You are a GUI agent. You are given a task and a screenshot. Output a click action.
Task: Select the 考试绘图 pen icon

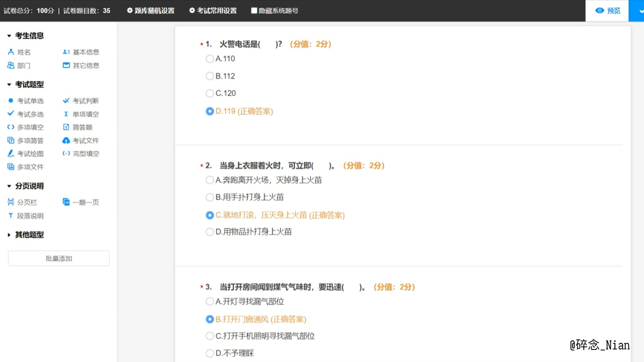11,153
